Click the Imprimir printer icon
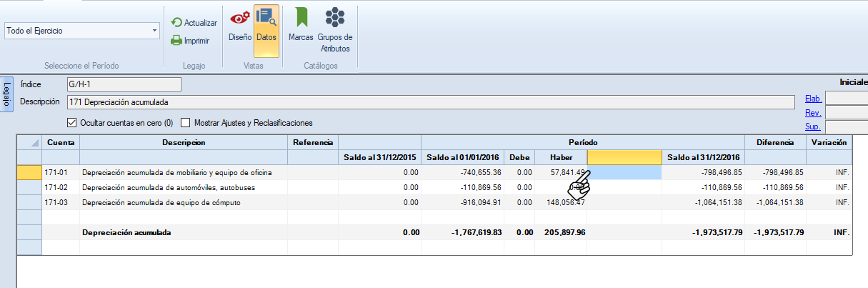868x288 pixels. [x=176, y=41]
